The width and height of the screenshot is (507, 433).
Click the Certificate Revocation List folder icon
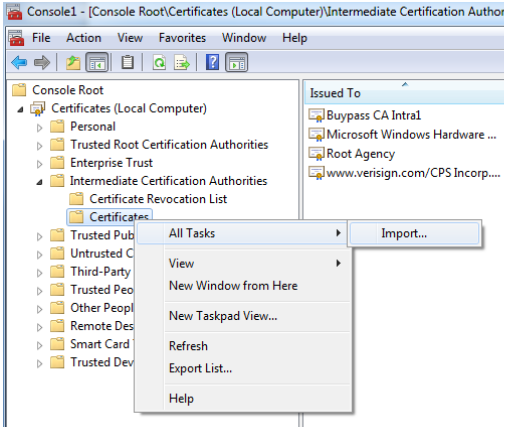(76, 199)
